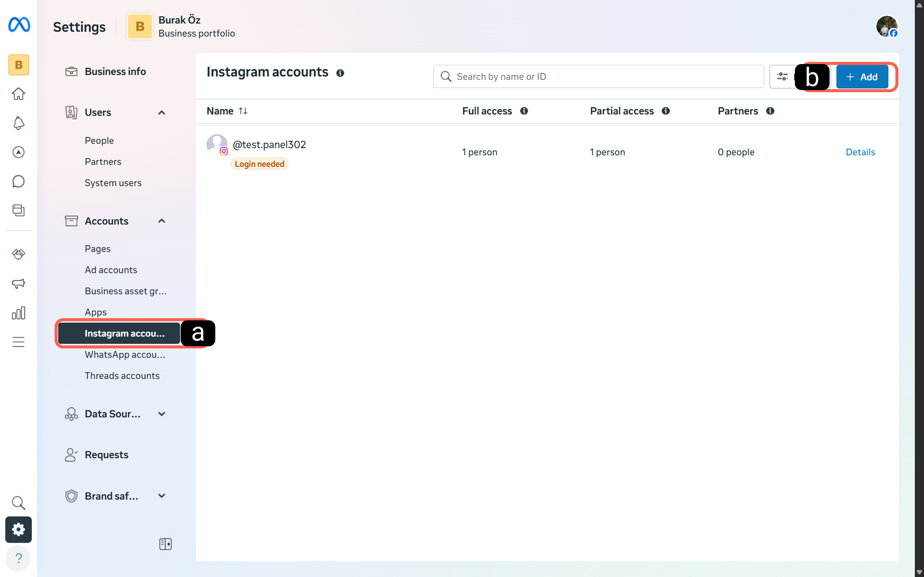The image size is (924, 577).
Task: Click the Accounts section label
Action: (107, 221)
